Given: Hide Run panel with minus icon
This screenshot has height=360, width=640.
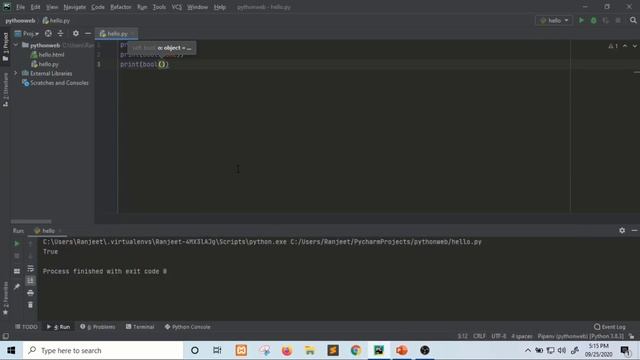Looking at the screenshot, I should click(x=634, y=231).
